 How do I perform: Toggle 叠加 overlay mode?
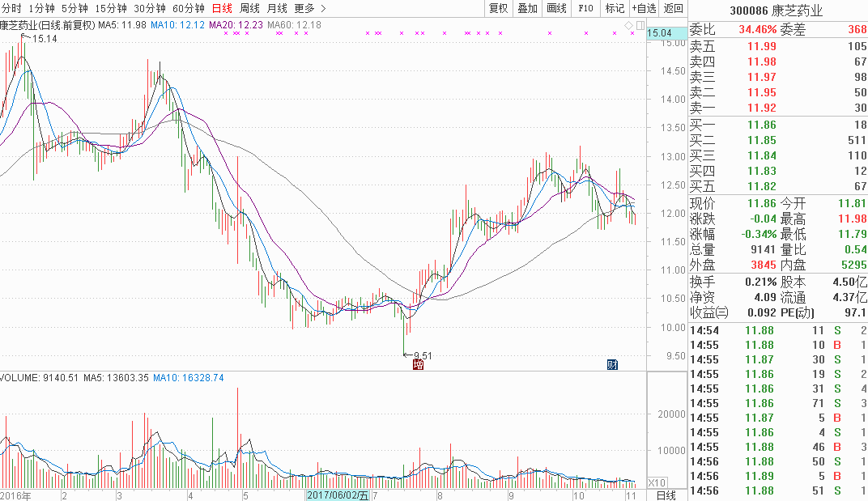527,8
